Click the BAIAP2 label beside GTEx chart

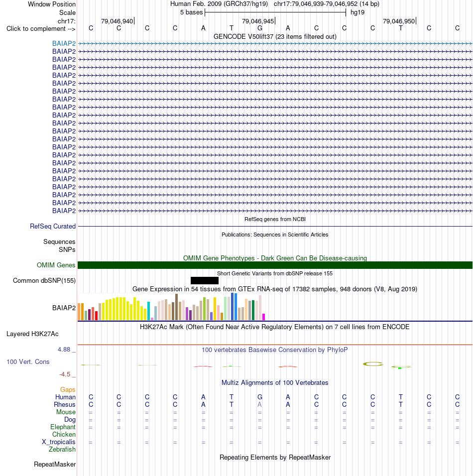64,308
